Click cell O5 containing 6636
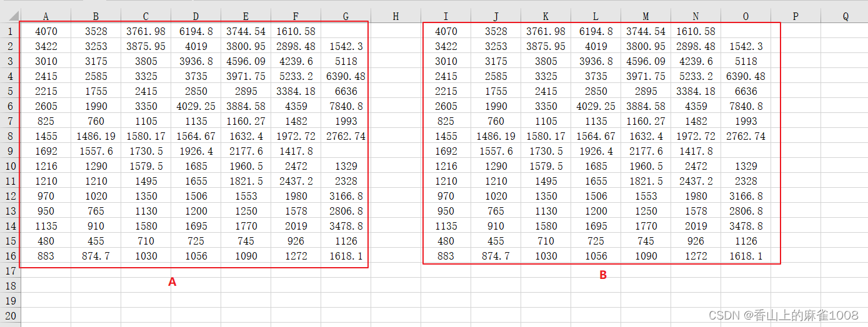The image size is (868, 327). (746, 91)
